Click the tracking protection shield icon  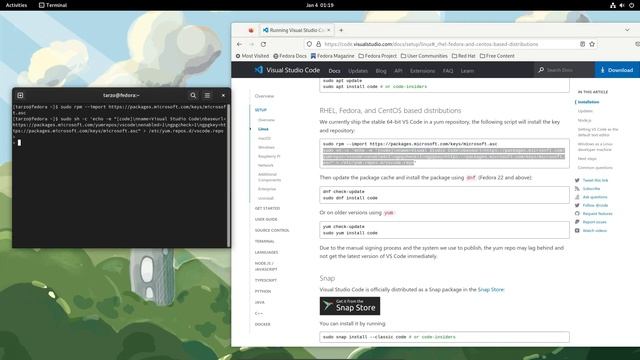309,44
